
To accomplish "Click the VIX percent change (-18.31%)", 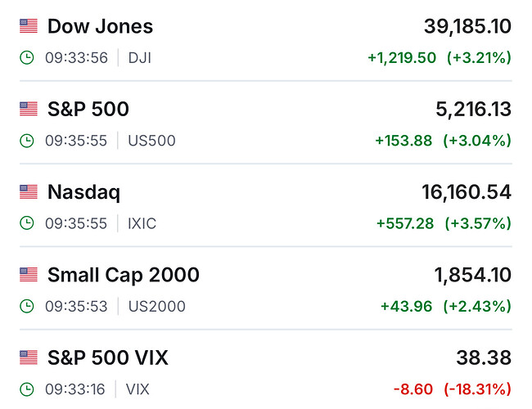I will click(477, 389).
